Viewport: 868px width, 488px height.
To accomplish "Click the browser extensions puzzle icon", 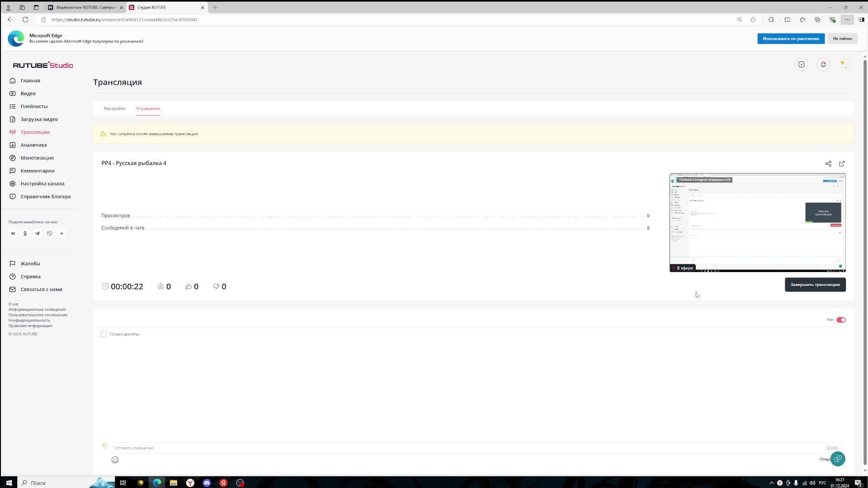I will (x=771, y=19).
